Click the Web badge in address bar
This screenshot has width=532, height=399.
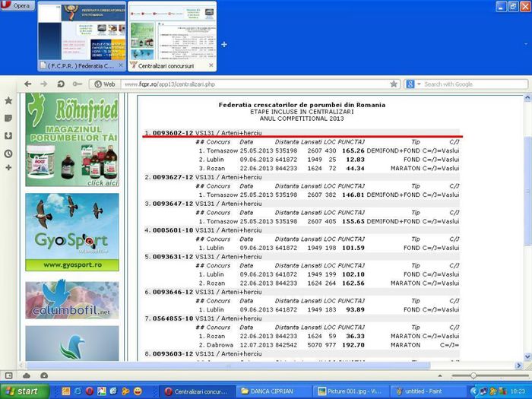[104, 84]
